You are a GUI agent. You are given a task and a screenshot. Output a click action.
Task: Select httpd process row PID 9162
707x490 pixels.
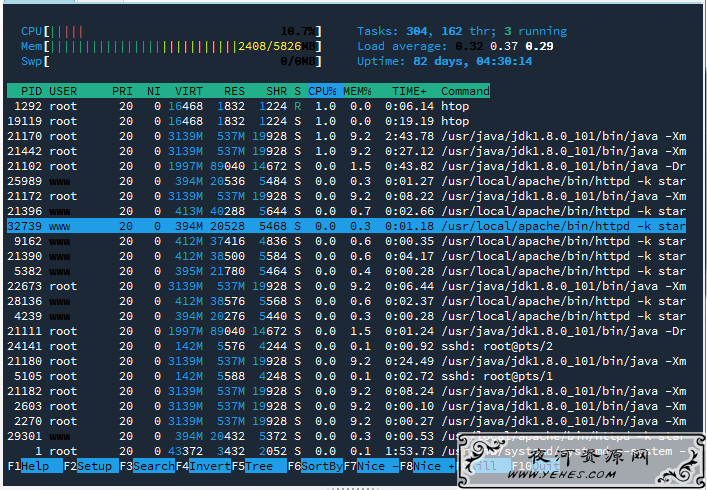point(346,241)
